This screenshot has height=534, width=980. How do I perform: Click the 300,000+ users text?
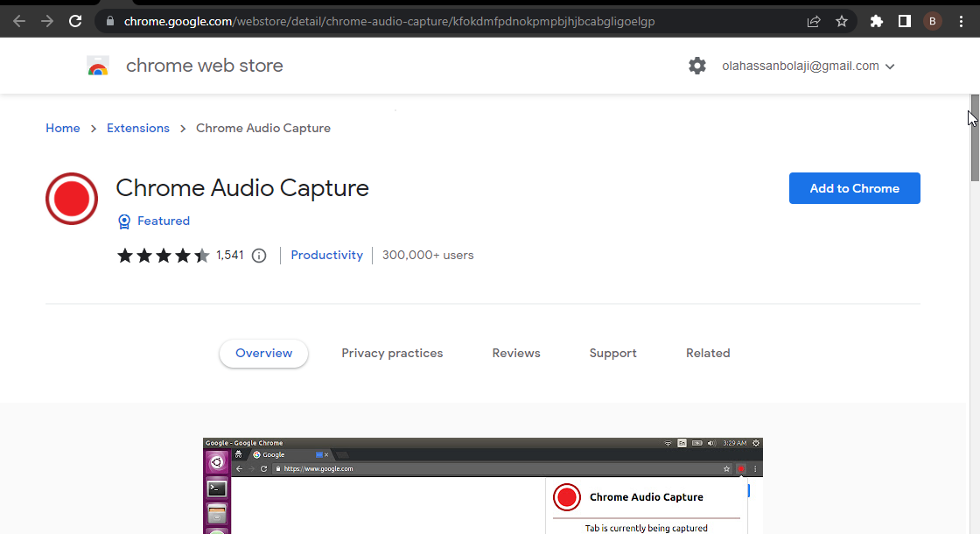point(428,255)
